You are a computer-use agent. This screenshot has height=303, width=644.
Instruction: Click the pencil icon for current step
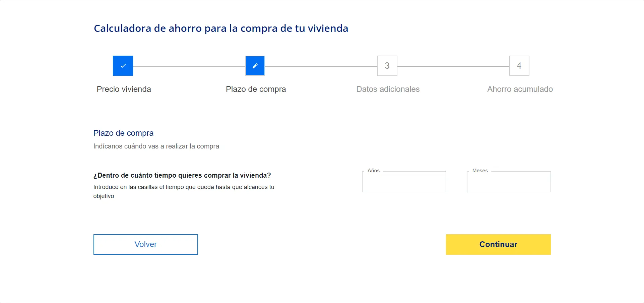[255, 66]
